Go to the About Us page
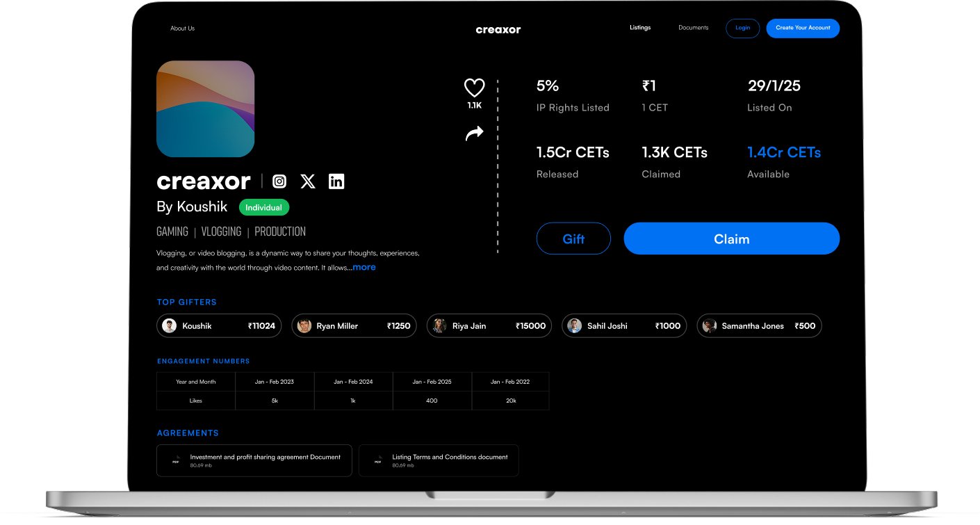This screenshot has height=525, width=980. (182, 29)
